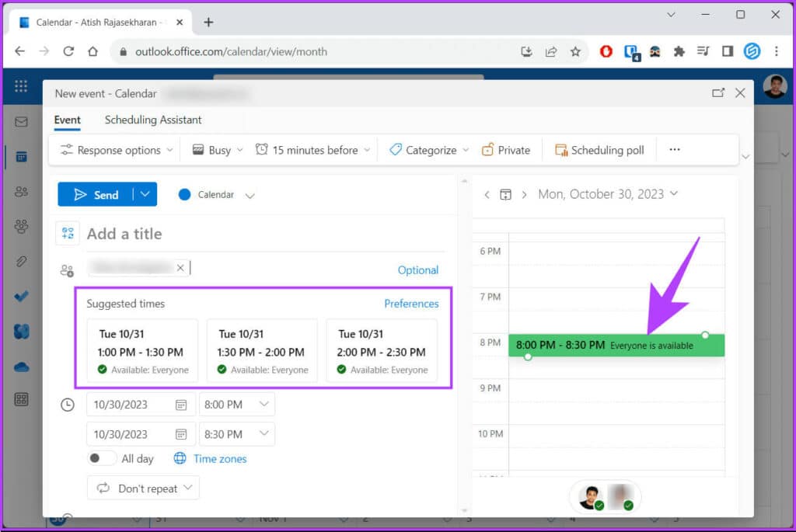The image size is (796, 532).
Task: Open OneDrive cloud icon in sidebar
Action: 21,367
